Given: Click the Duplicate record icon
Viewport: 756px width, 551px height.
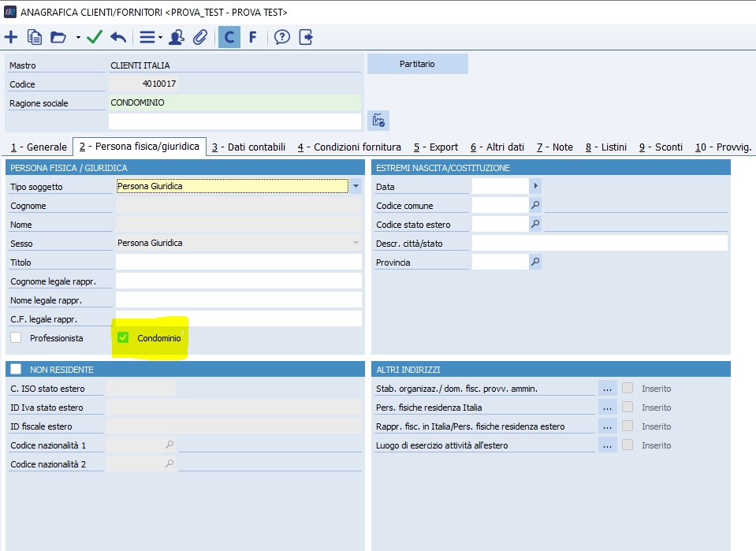Looking at the screenshot, I should 35,37.
